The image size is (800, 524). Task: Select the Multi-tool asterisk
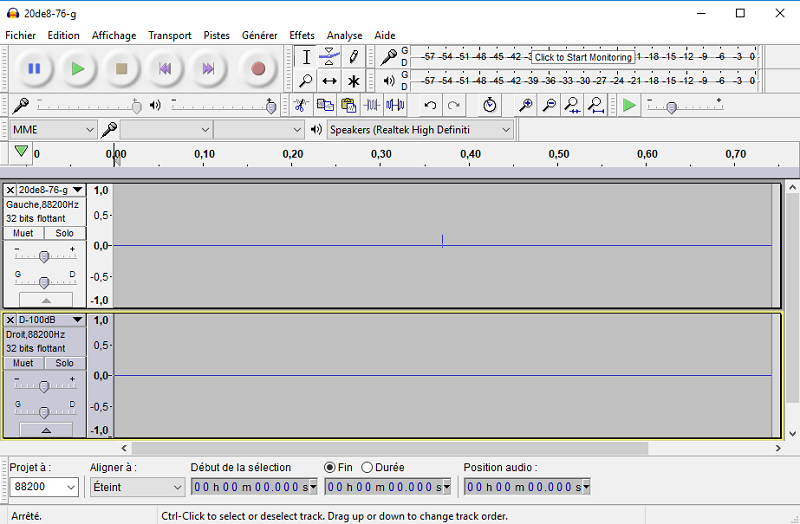click(x=353, y=81)
